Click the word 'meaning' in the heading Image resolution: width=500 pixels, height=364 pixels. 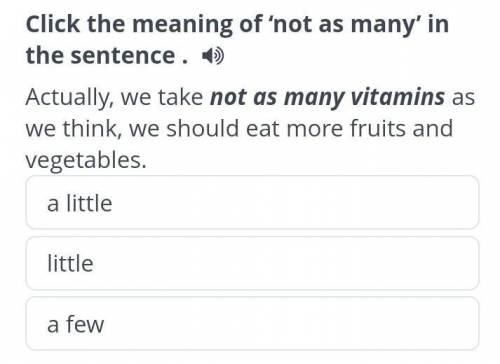coord(183,25)
